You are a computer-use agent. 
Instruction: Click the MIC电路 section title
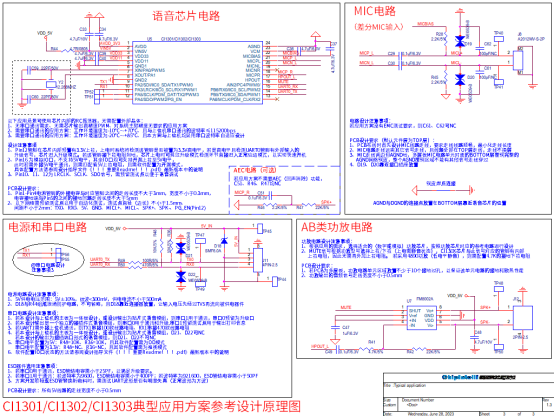(x=375, y=11)
